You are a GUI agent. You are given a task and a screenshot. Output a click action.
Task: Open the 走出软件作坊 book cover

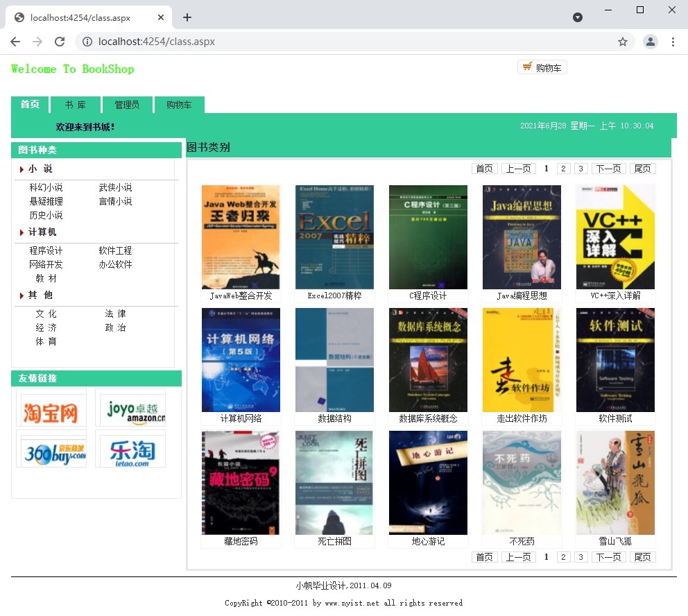(522, 360)
